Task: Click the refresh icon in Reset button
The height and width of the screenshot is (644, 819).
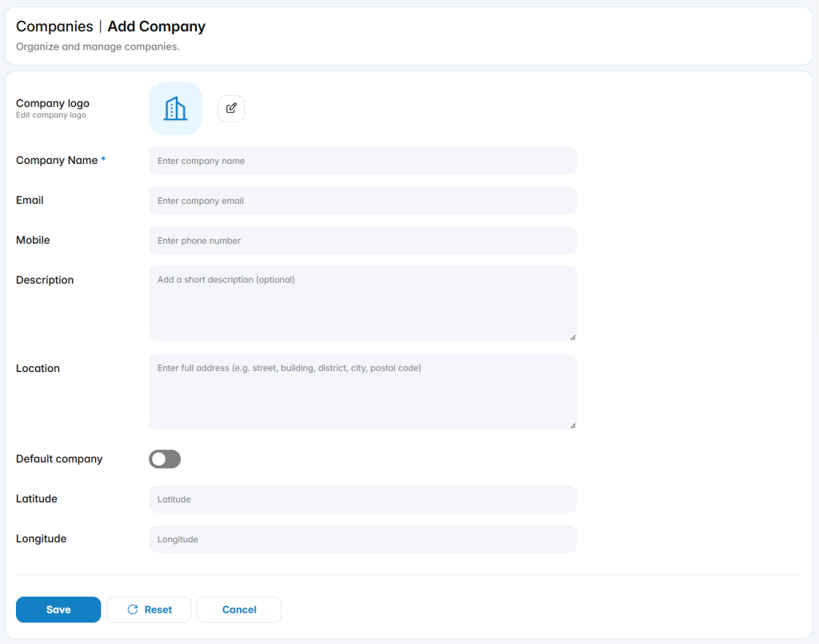Action: [133, 610]
